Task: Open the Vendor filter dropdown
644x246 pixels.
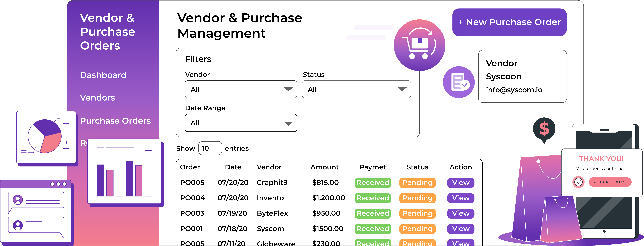Action: [x=241, y=89]
